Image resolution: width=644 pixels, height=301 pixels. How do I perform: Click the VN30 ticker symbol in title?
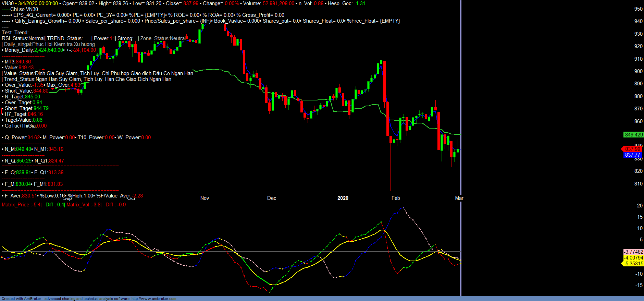pyautogui.click(x=8, y=3)
